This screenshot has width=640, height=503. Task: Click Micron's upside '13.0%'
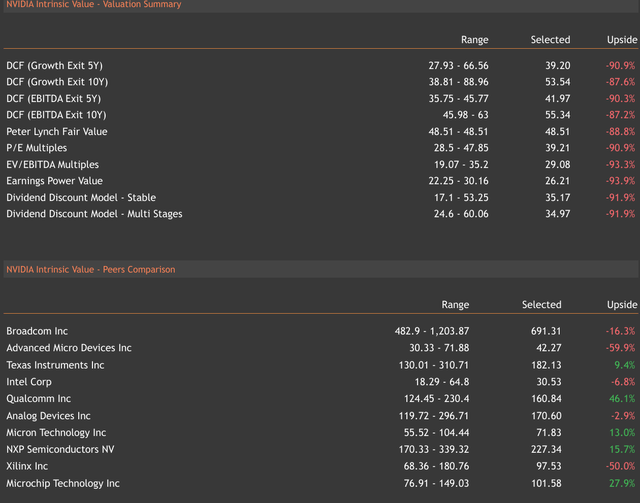[622, 432]
